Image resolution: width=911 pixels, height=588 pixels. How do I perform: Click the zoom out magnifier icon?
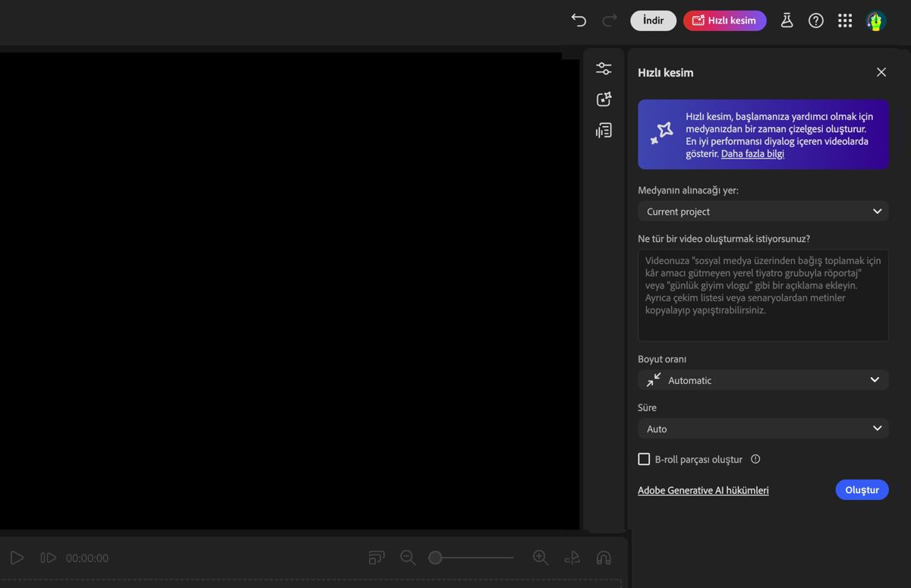click(x=408, y=558)
